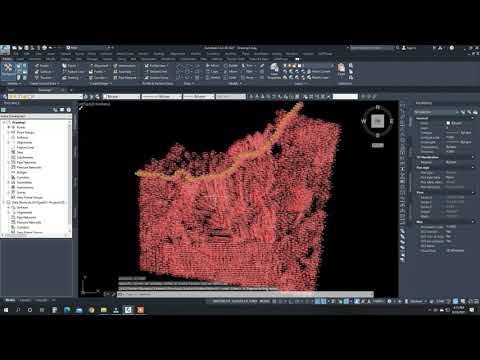Select Corridors under Drawing1 in tree
The height and width of the screenshot is (360, 480).
(x=23, y=177)
